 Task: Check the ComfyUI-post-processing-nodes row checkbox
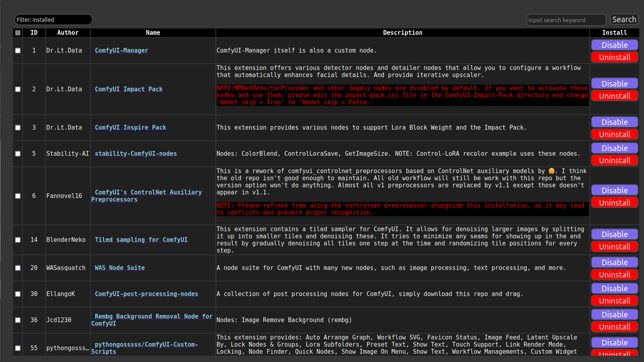pyautogui.click(x=18, y=294)
